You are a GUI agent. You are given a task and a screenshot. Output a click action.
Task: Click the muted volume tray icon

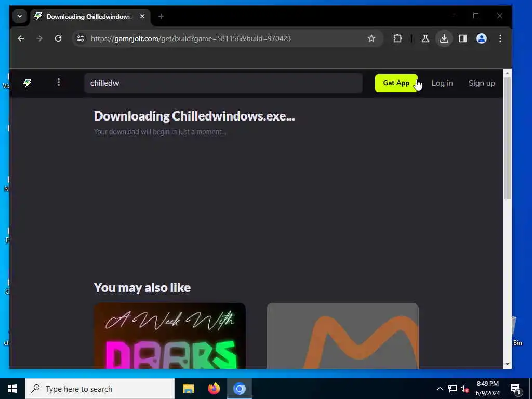coord(464,389)
